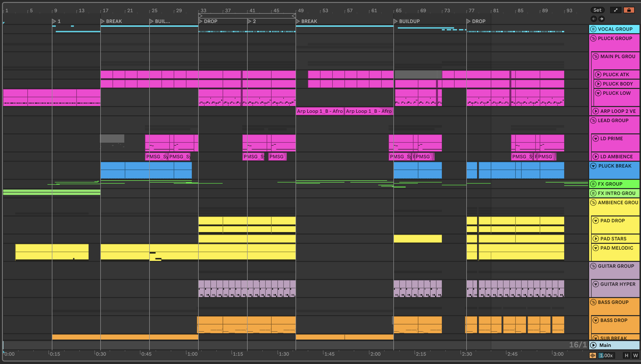Toggle the automation lock button
The image size is (641, 364).
[x=629, y=10]
